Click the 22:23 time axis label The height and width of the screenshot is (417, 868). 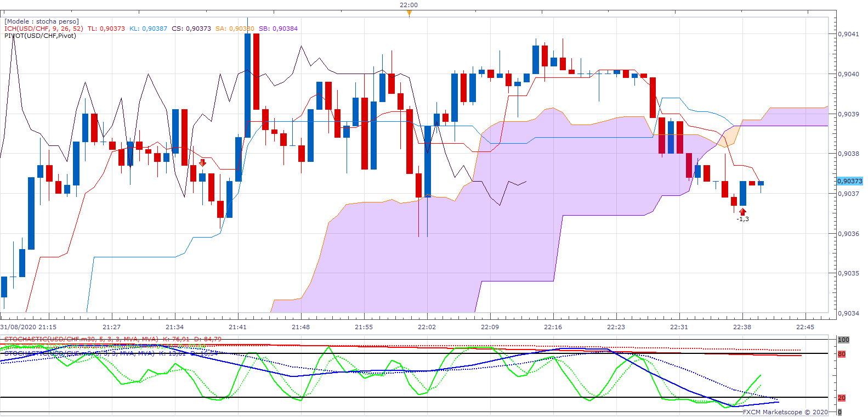point(616,327)
